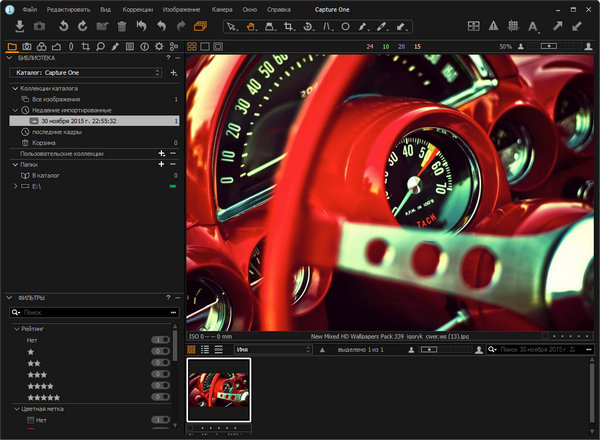The image size is (600, 440).
Task: Click the exposure warning triangle icon
Action: 494,25
